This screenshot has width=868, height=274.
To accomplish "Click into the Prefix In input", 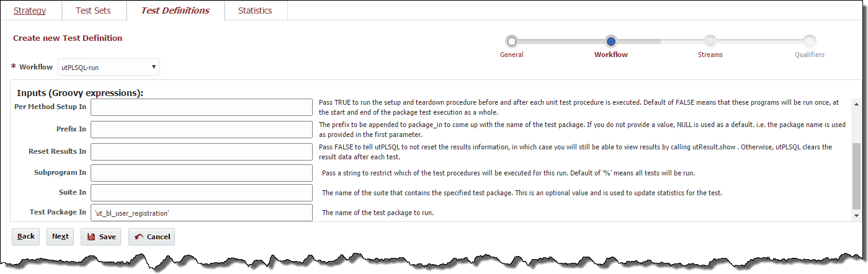I will pyautogui.click(x=202, y=129).
